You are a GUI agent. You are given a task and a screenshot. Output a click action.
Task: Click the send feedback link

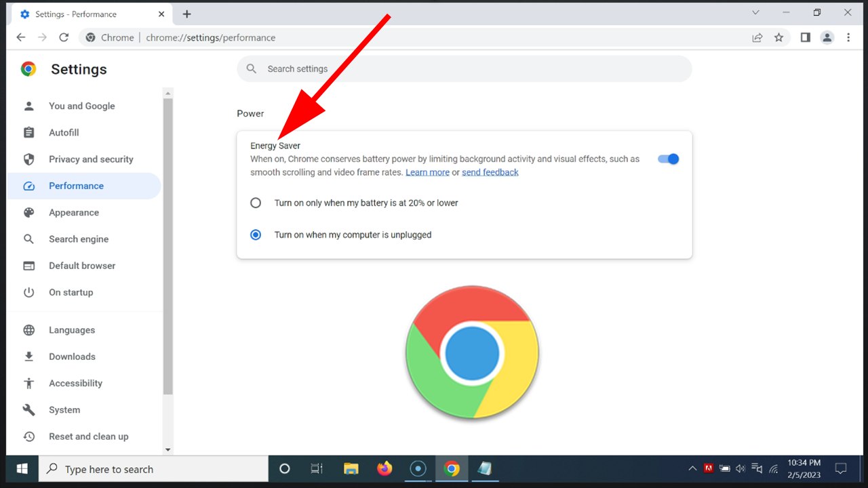[490, 173]
